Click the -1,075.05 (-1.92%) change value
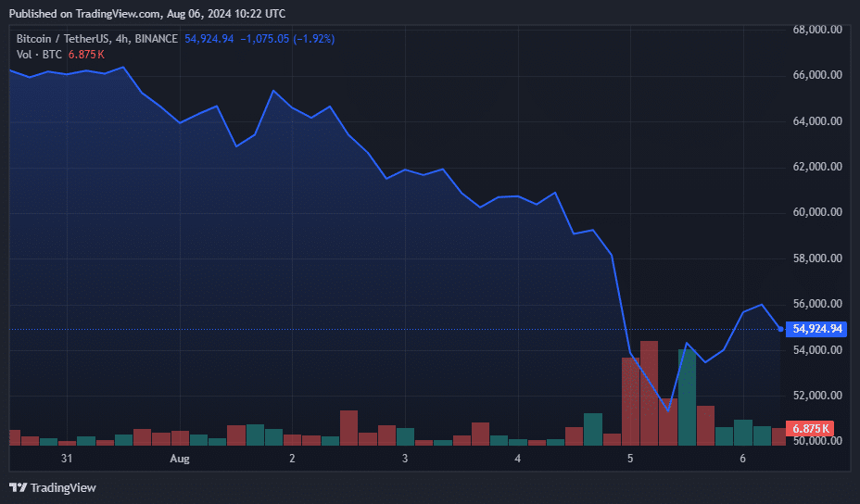Image resolution: width=860 pixels, height=504 pixels. 287,39
